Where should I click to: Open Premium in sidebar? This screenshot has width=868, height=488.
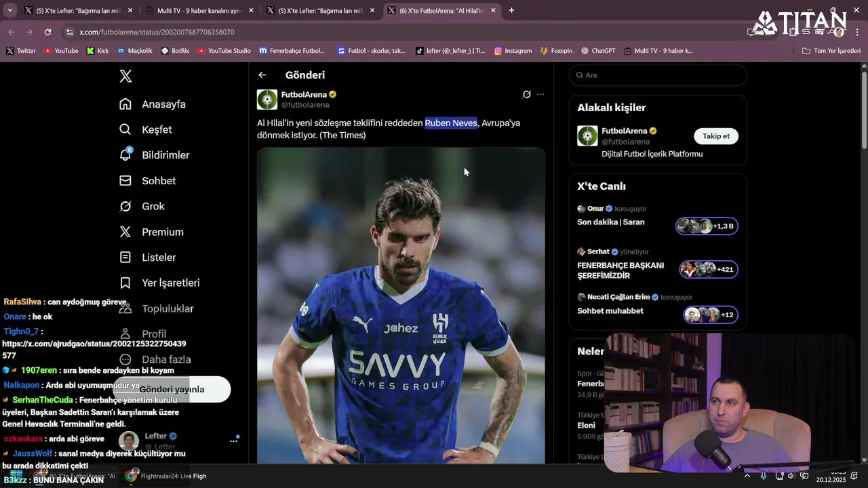[x=151, y=232]
